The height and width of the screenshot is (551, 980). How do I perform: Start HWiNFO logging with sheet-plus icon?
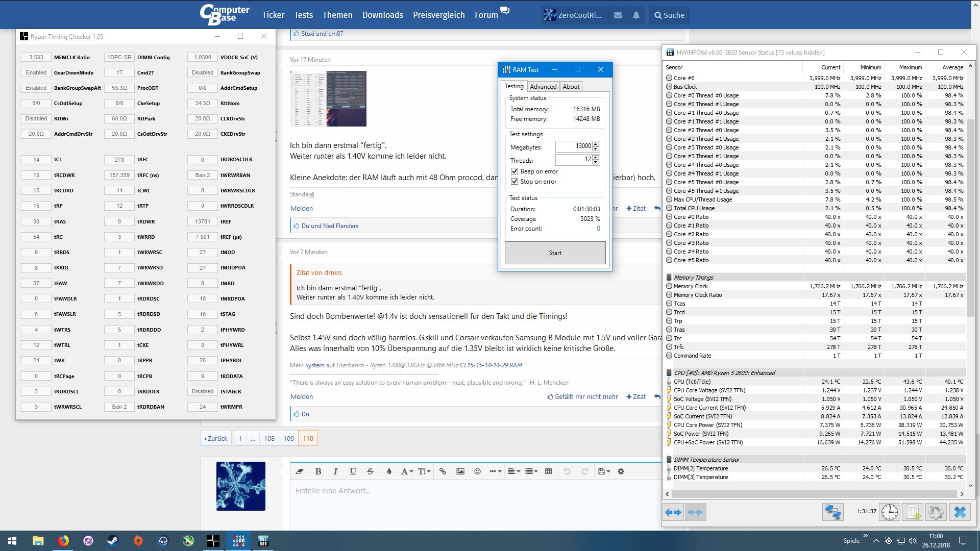point(913,512)
